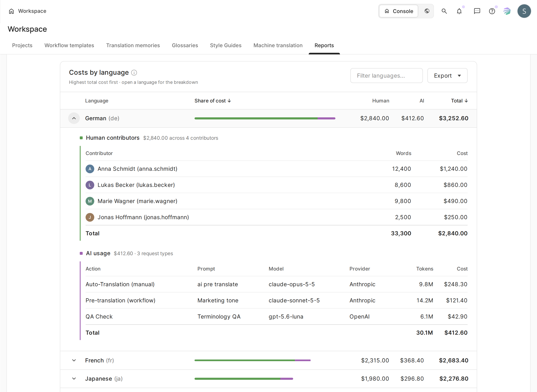Click the colorful striped logo icon
Viewport: 537px width, 392px height.
[507, 11]
